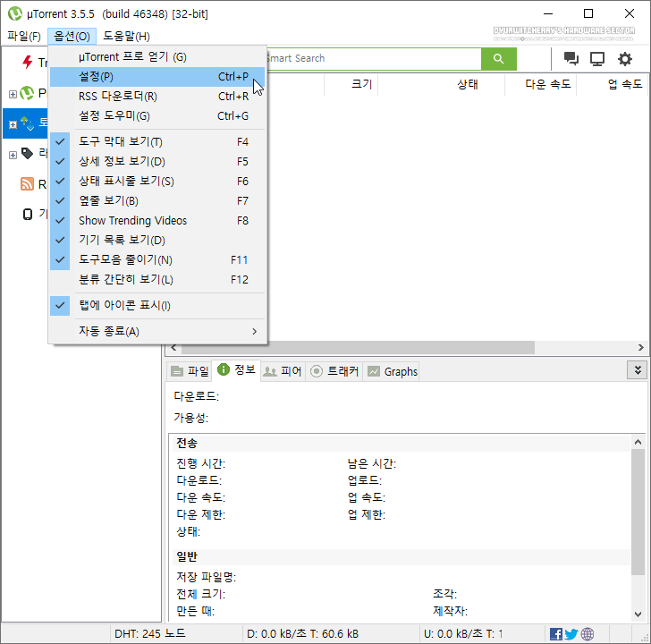Collapse detail pane with double-chevron button
The image size is (651, 644).
click(x=638, y=370)
